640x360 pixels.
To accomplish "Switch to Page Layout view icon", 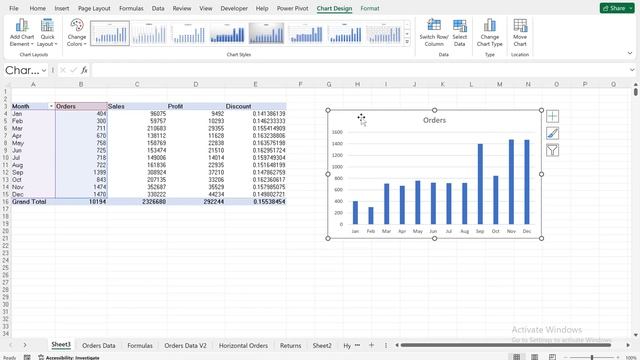I will click(x=534, y=357).
